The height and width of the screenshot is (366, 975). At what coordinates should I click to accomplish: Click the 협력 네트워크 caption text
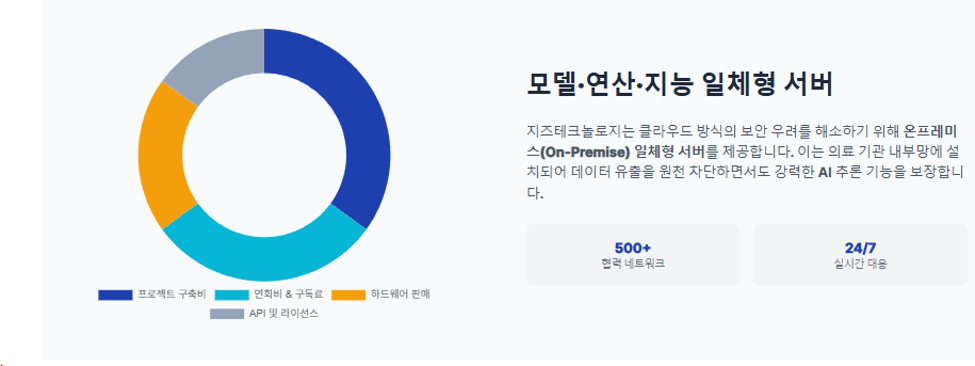click(x=632, y=263)
